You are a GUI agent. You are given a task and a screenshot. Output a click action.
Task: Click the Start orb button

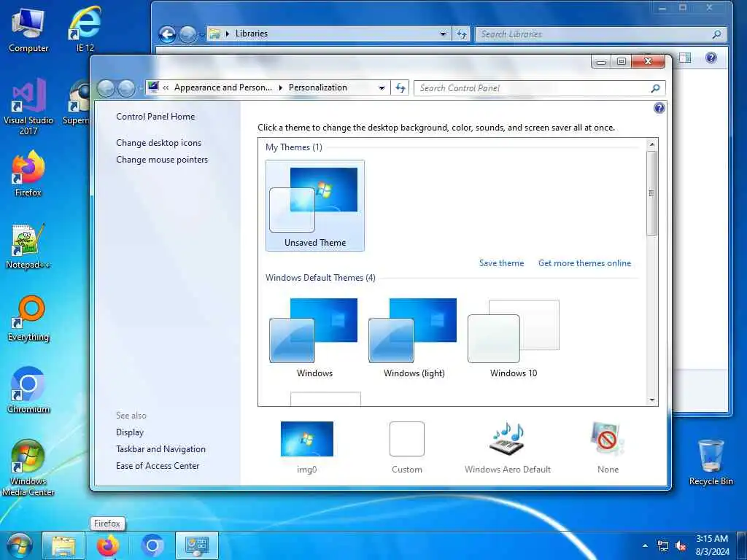click(x=19, y=545)
